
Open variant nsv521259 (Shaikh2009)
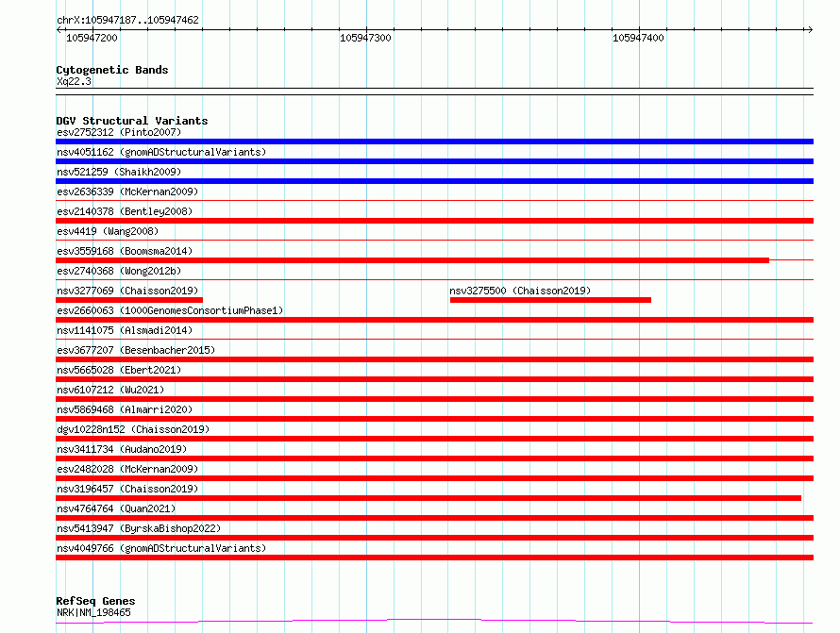[x=119, y=172]
